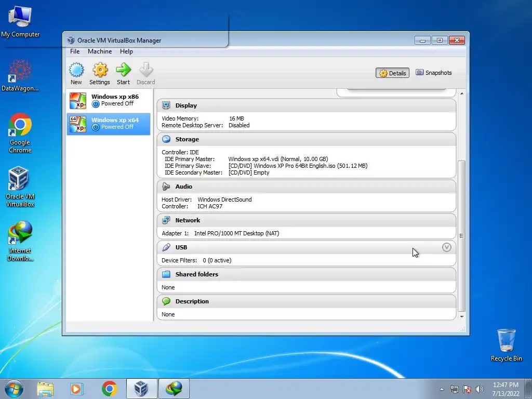Click the Action Center flag tray icon
This screenshot has height=399, width=532.
(467, 389)
